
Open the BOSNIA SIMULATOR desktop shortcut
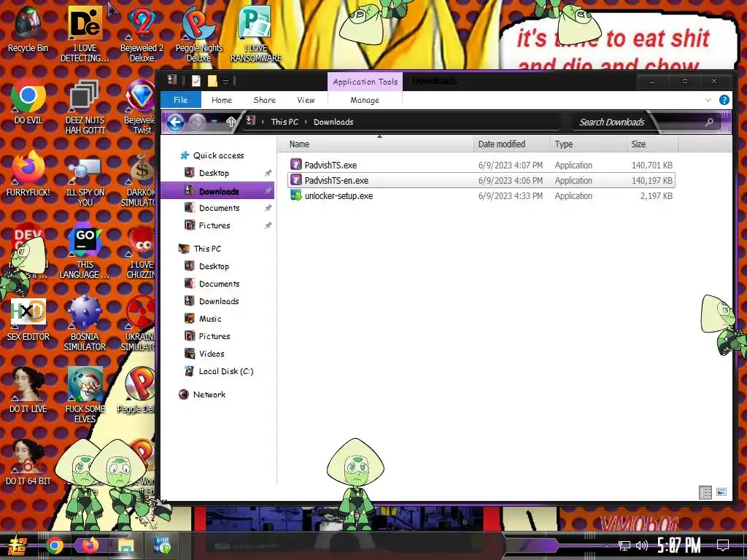coord(85,323)
